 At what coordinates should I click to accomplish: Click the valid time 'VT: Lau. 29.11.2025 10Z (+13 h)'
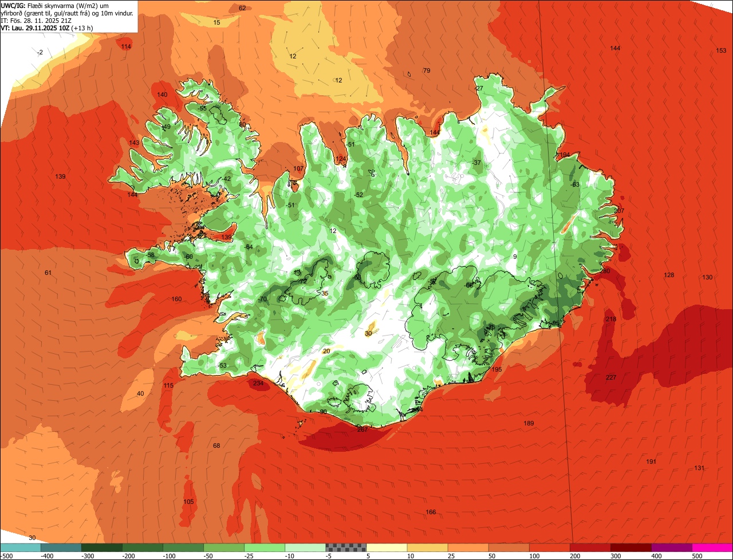click(x=47, y=27)
